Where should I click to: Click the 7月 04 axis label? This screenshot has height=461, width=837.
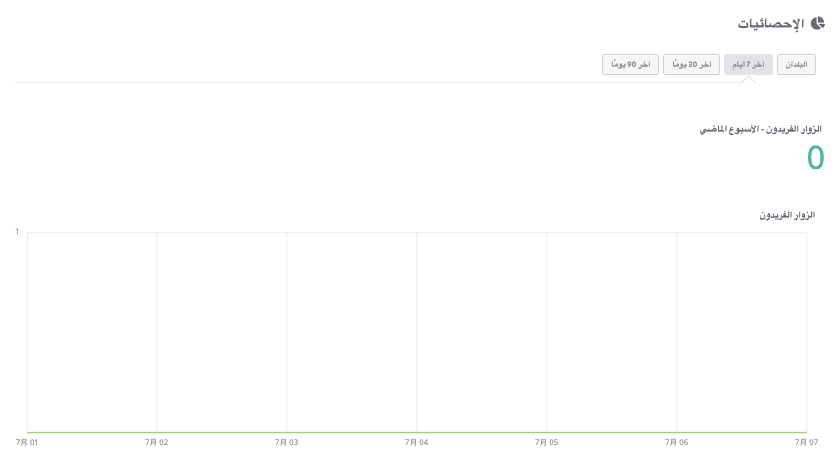tap(416, 442)
